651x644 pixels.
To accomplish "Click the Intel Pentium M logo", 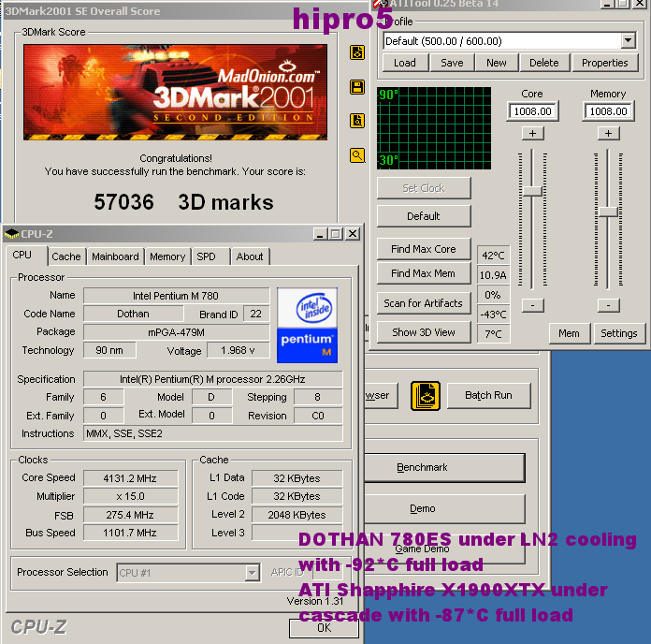I will click(x=307, y=325).
